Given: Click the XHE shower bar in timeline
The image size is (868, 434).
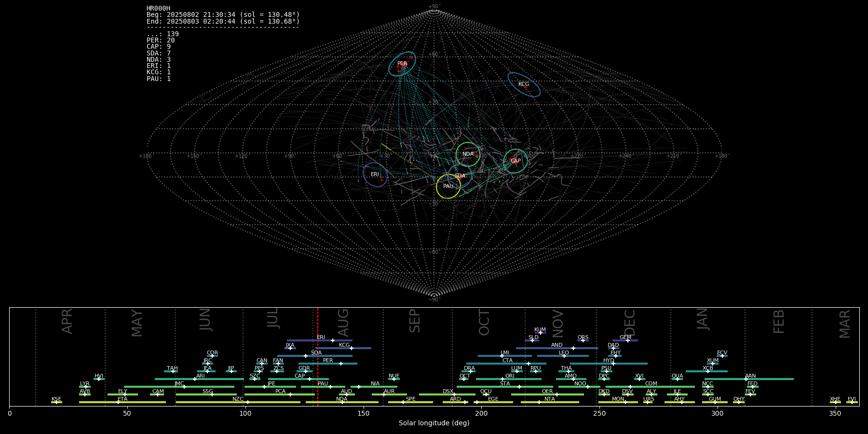Looking at the screenshot, I should tap(835, 402).
